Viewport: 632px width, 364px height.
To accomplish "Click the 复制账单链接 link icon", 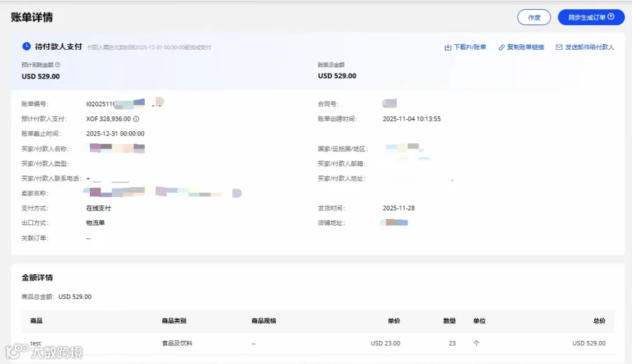I will pyautogui.click(x=501, y=47).
